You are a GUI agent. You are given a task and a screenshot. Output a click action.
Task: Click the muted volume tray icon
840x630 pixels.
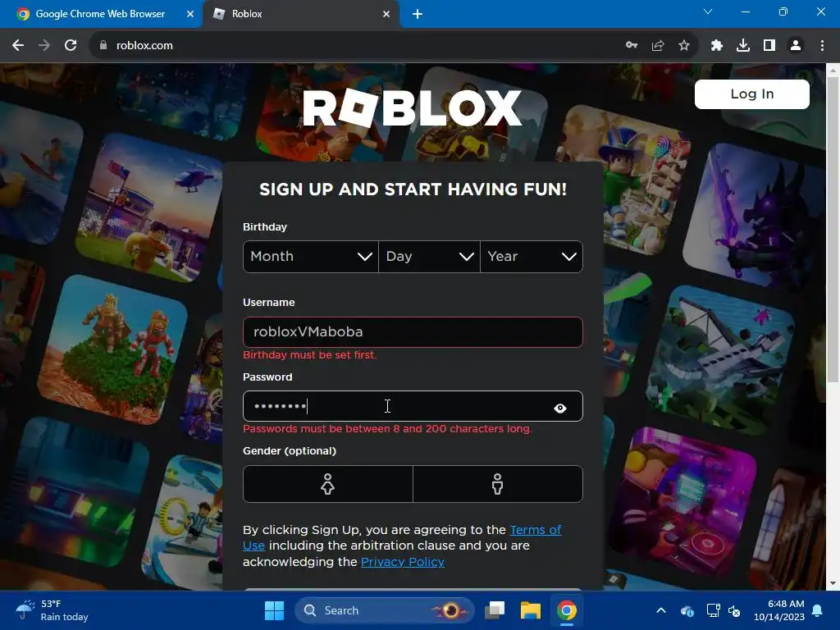click(x=734, y=610)
